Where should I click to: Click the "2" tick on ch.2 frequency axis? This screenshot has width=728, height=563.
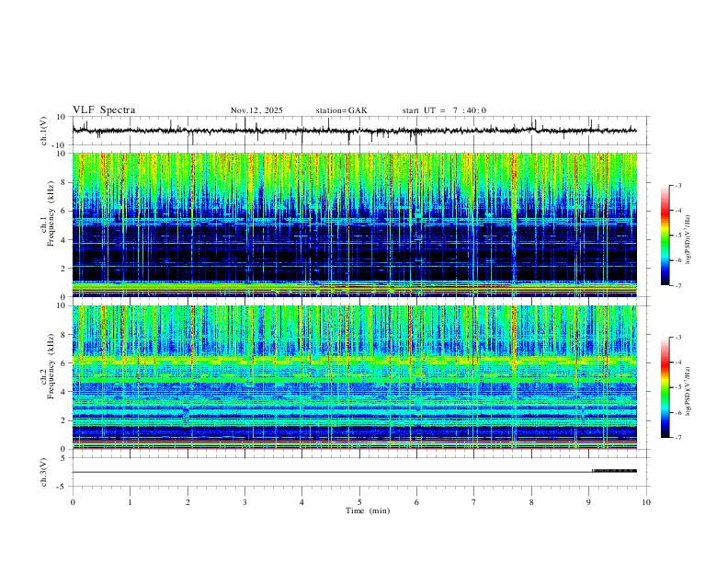point(63,420)
